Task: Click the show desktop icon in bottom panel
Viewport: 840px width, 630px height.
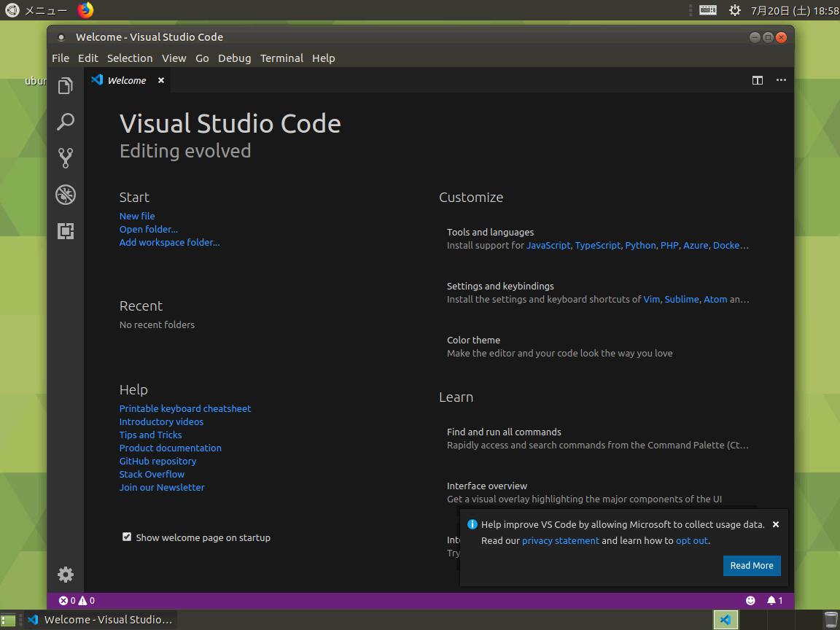Action: click(x=8, y=620)
